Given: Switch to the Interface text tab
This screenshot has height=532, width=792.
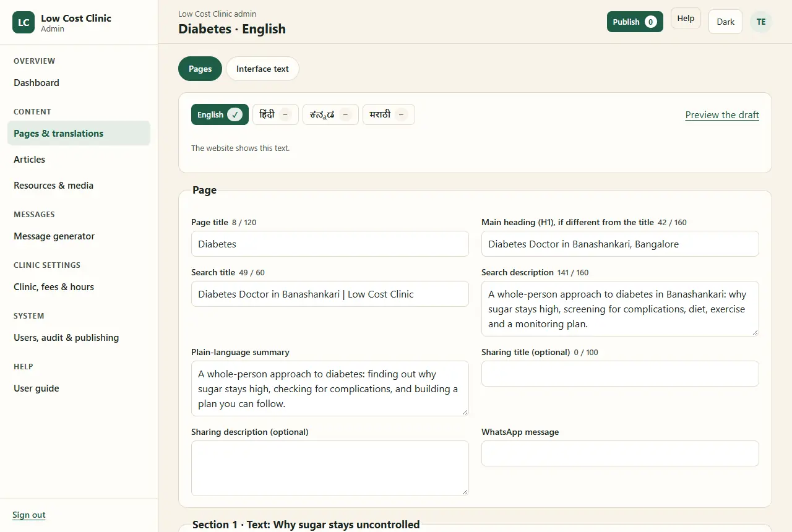Looking at the screenshot, I should [x=262, y=69].
